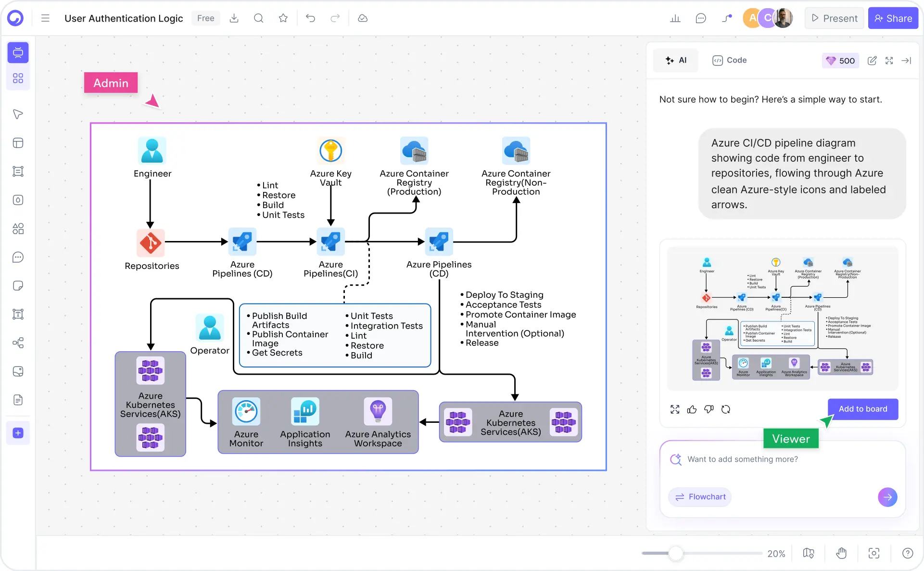The image size is (924, 571).
Task: Regenerate the AI diagram response
Action: click(726, 409)
